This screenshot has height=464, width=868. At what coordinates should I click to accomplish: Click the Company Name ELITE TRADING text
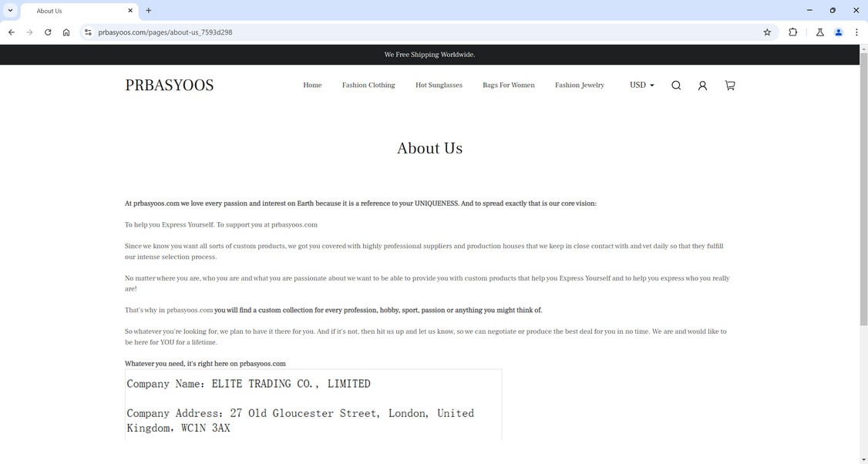point(248,384)
